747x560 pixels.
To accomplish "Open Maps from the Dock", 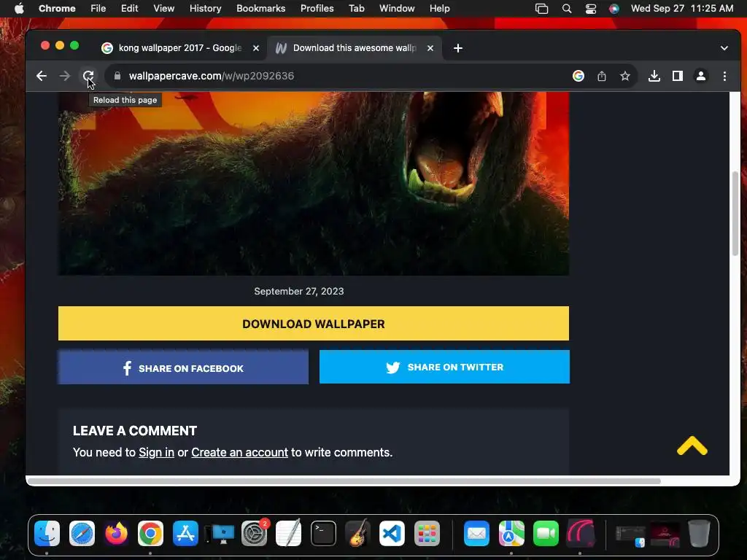I will pyautogui.click(x=511, y=533).
